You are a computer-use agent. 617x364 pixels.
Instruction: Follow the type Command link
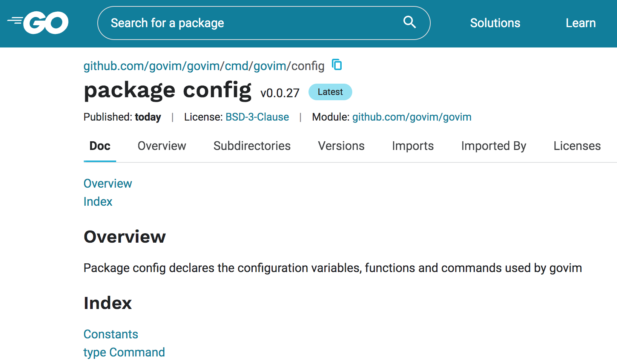point(124,352)
